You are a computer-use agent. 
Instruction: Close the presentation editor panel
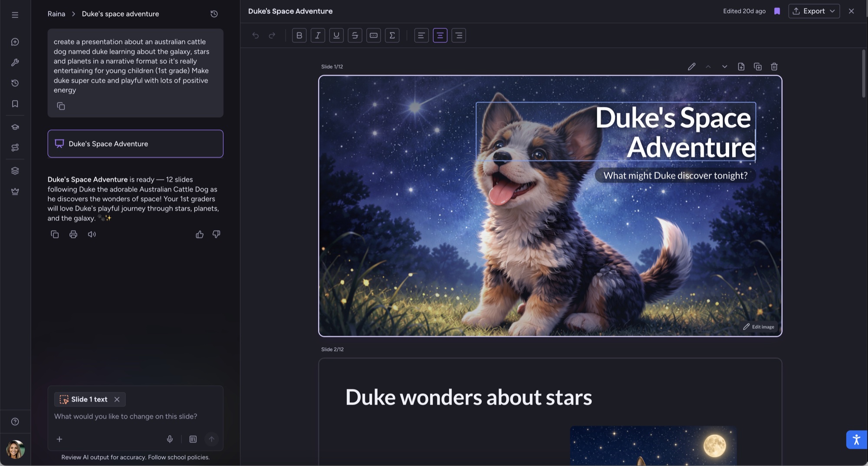[852, 11]
